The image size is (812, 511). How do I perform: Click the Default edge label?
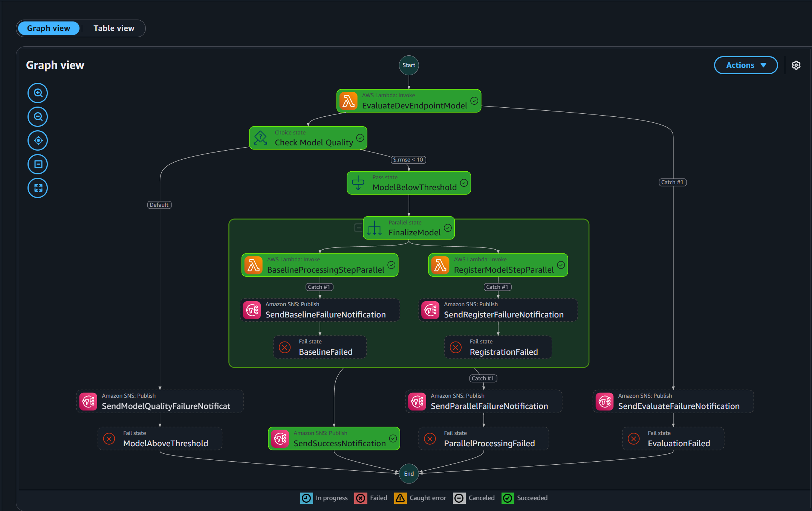(x=159, y=205)
